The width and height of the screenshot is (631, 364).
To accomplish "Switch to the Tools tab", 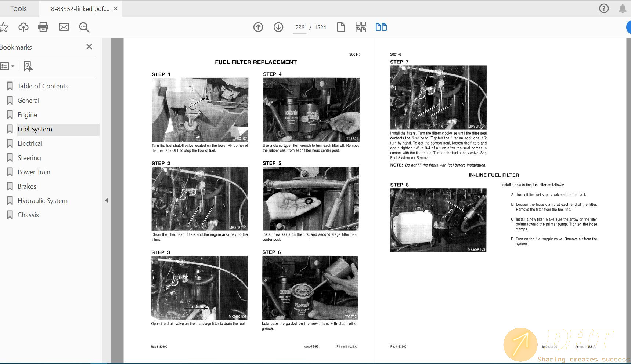I will pos(18,8).
